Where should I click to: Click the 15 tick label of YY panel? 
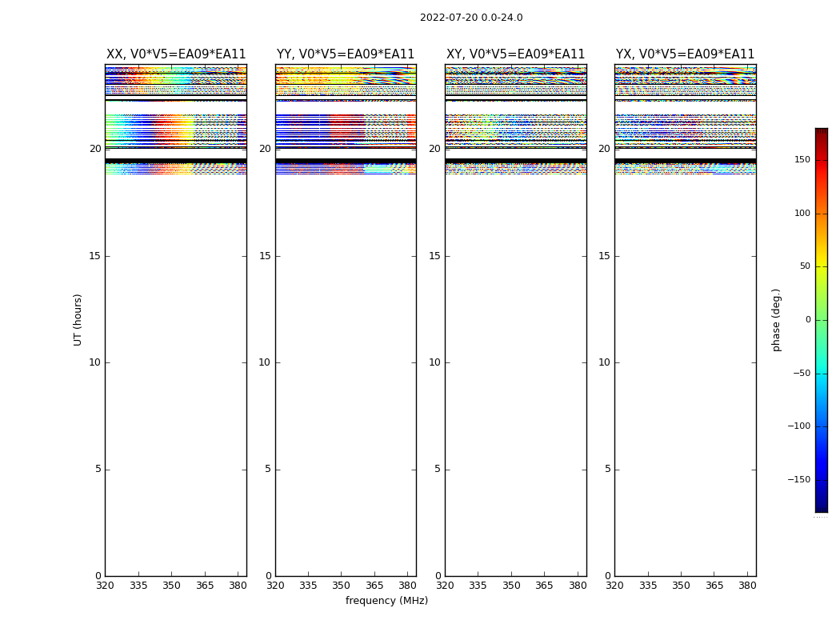(x=265, y=256)
